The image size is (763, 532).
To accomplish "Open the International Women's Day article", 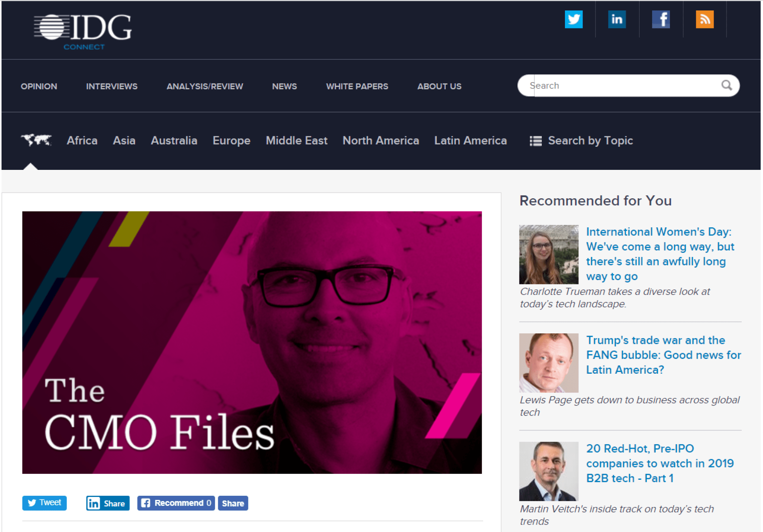I will (660, 254).
